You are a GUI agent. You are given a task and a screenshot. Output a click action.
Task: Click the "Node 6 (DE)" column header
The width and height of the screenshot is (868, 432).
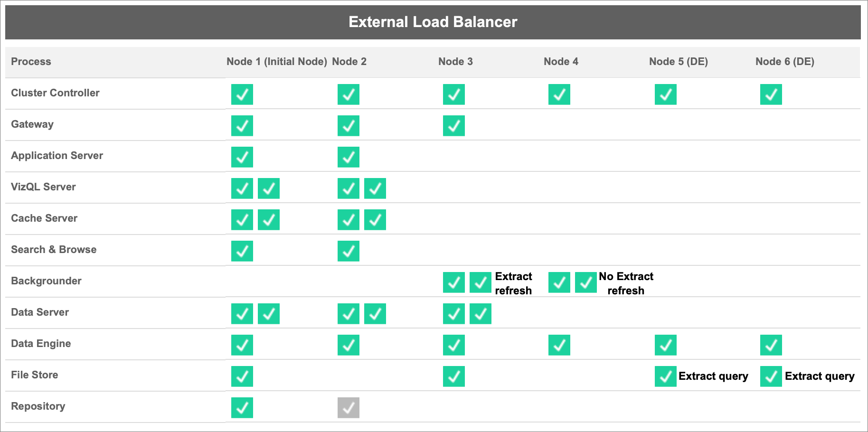point(785,62)
